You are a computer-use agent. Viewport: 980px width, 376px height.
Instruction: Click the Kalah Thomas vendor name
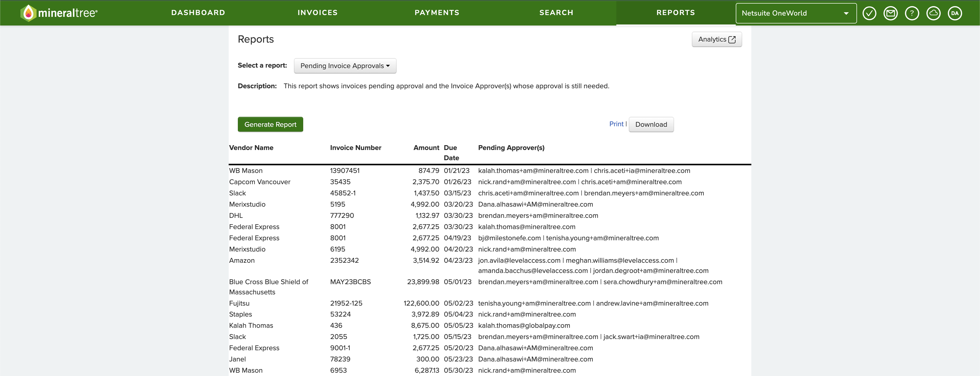251,325
